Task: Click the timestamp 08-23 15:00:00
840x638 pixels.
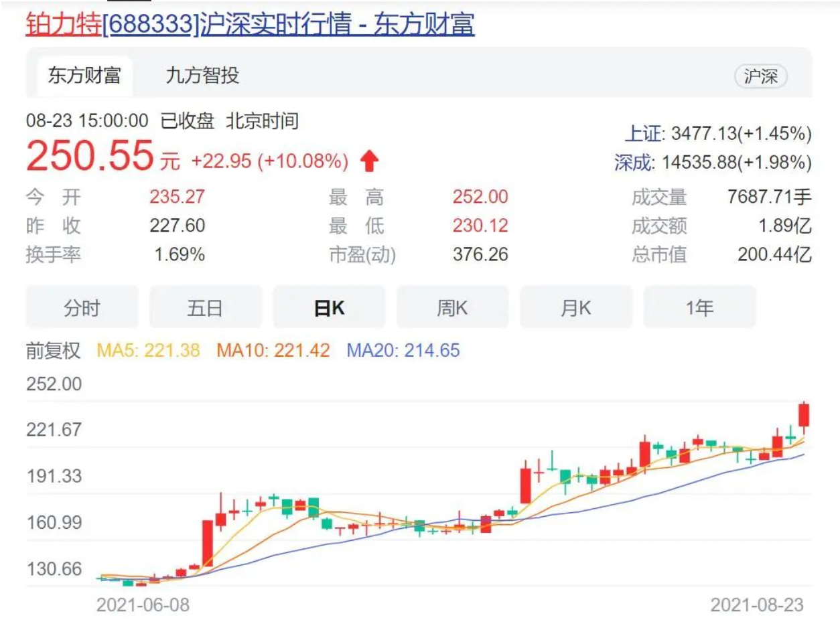Action: tap(87, 121)
